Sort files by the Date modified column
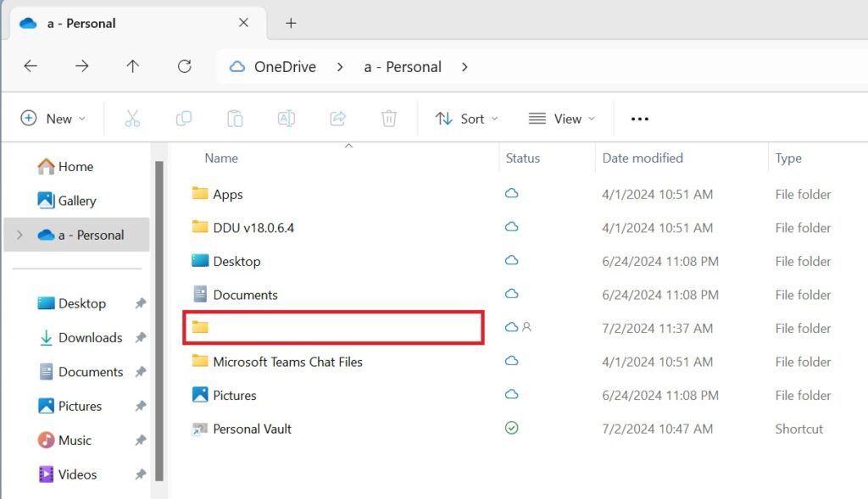 (643, 158)
